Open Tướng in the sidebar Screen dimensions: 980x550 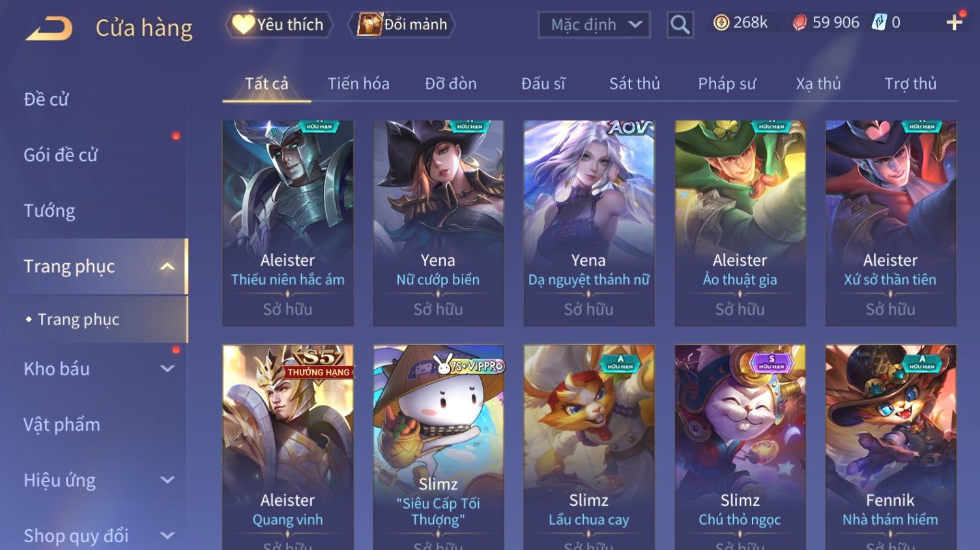(50, 211)
